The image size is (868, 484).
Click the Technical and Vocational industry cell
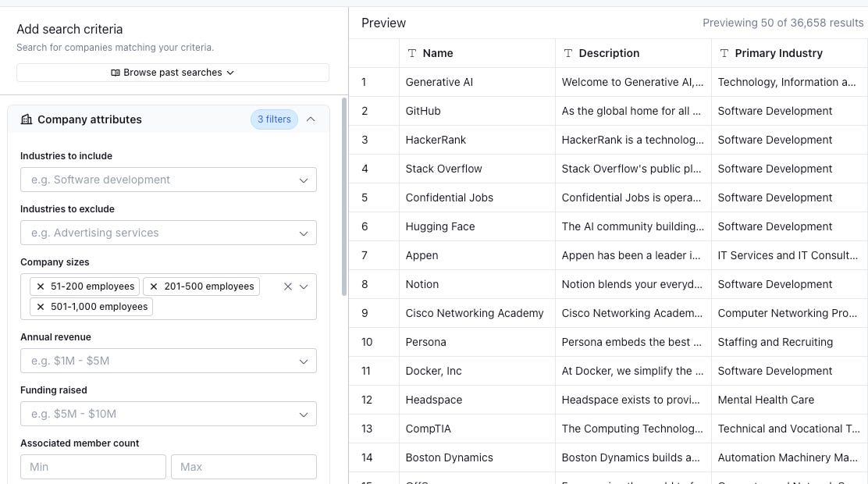click(x=789, y=429)
